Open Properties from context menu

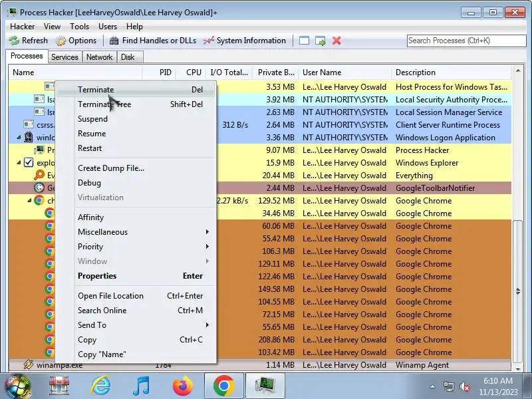(136, 275)
